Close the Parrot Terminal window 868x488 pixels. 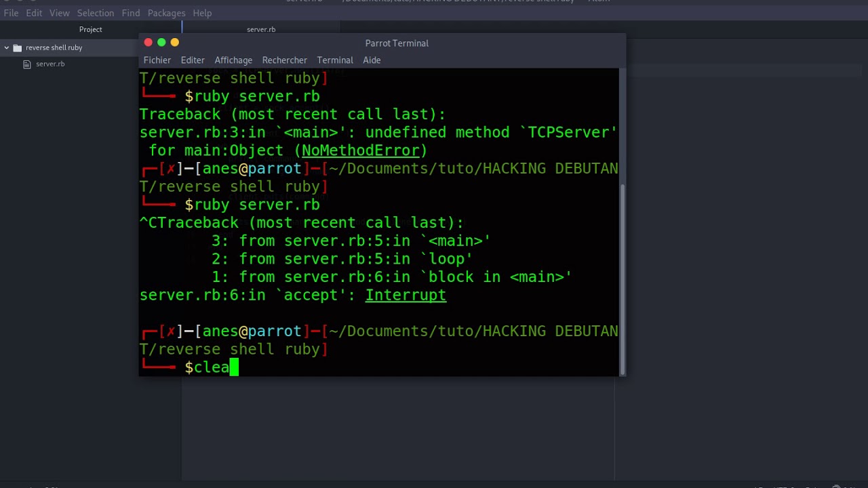click(x=149, y=42)
